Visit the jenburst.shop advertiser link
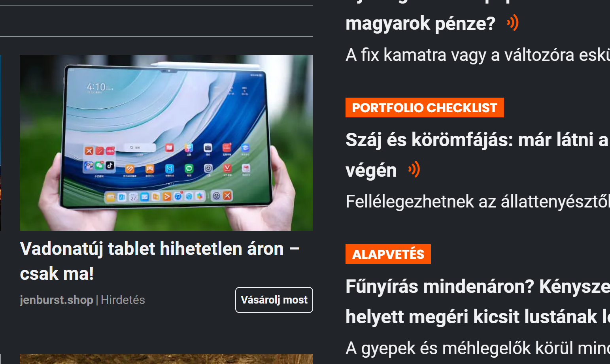This screenshot has height=364, width=610. tap(57, 300)
